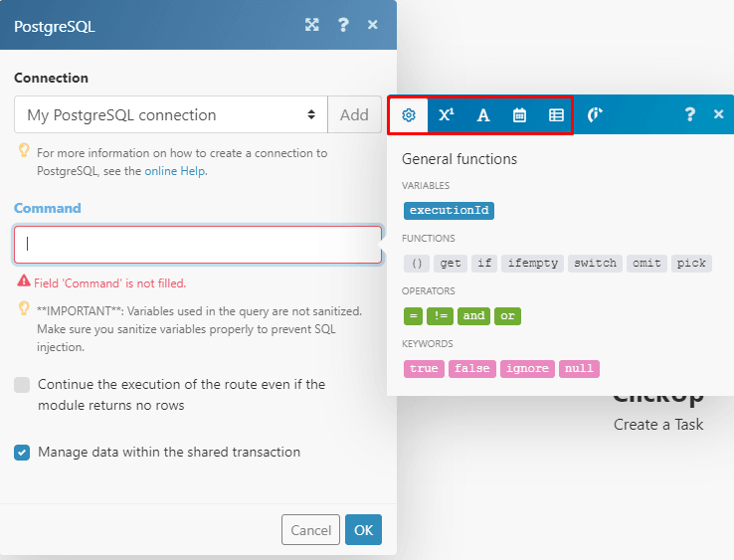Switch to the Math functions tab icon
The height and width of the screenshot is (560, 734).
coord(446,115)
